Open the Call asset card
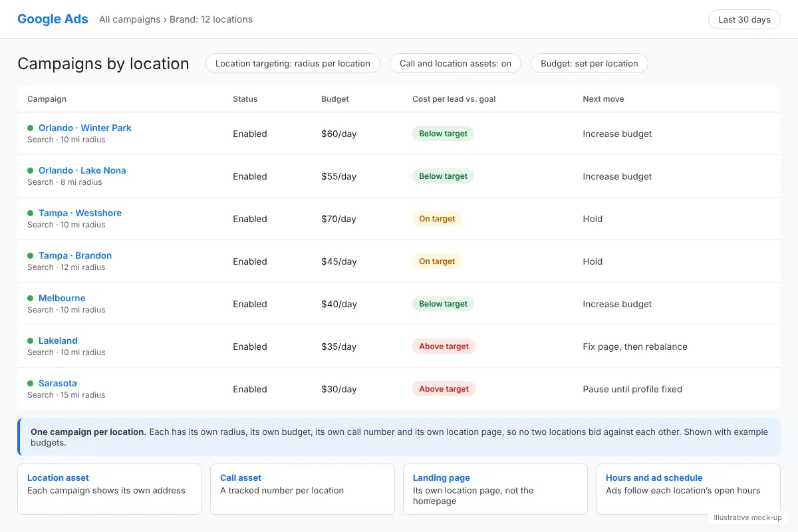798x532 pixels. [303, 489]
